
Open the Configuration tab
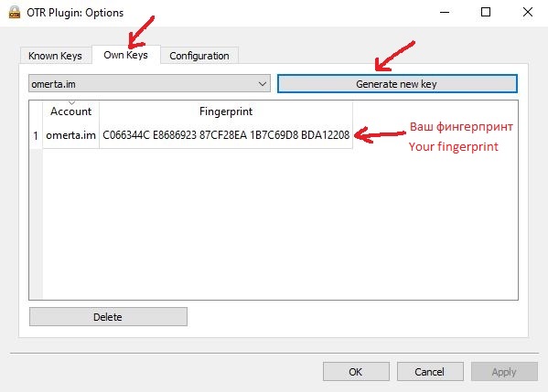click(x=199, y=56)
